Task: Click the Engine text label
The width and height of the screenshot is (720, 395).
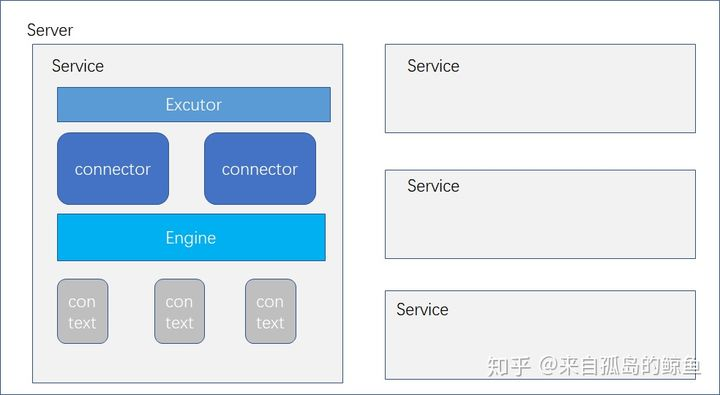Action: coord(191,238)
